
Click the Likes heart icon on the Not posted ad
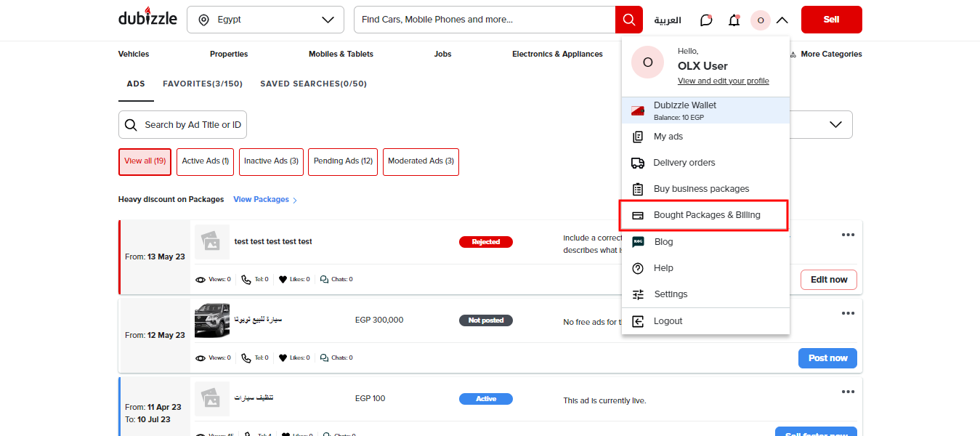pyautogui.click(x=283, y=358)
